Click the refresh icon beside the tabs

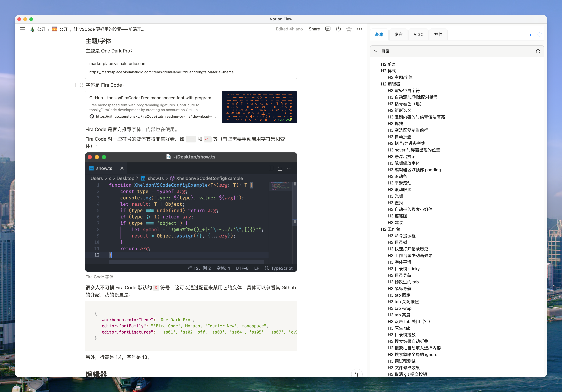(x=539, y=34)
